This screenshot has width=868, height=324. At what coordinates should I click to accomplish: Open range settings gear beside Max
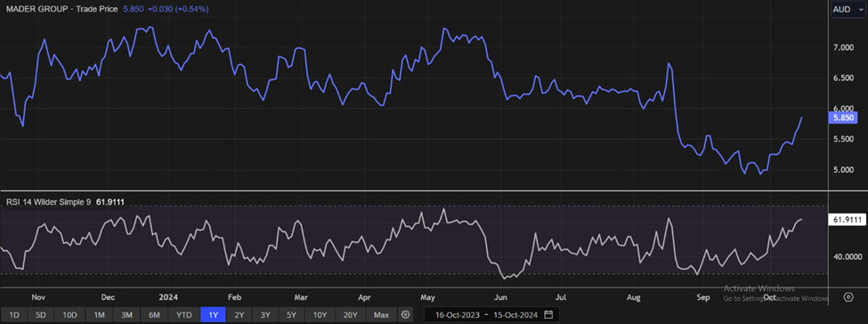(x=405, y=314)
